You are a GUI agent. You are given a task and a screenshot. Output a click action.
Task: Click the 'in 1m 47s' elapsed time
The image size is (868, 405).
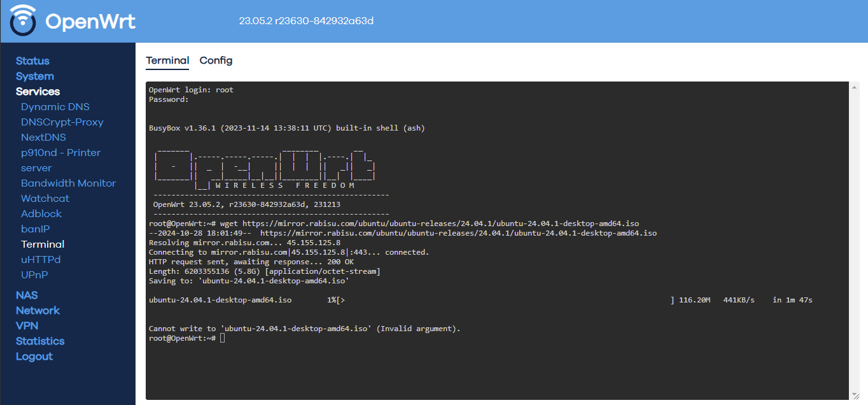point(793,300)
